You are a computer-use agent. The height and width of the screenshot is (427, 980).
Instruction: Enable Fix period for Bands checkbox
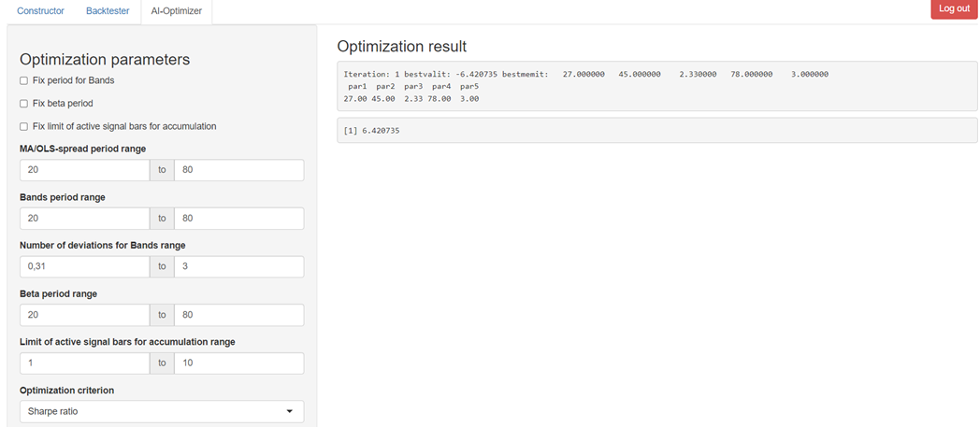click(23, 81)
